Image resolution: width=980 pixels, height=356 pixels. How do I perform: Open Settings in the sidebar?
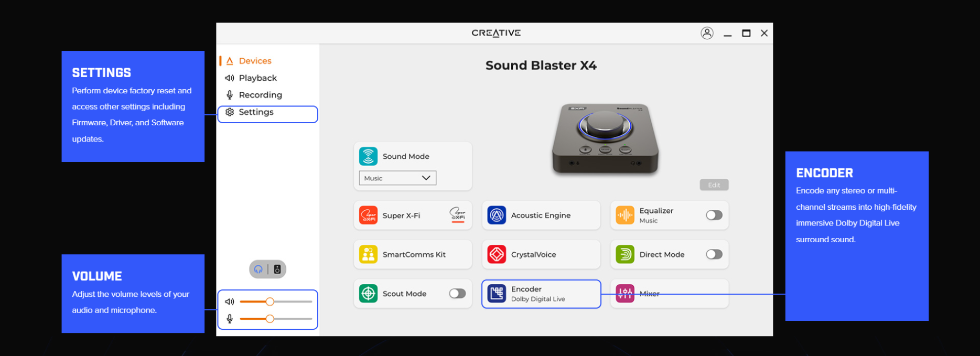[256, 112]
